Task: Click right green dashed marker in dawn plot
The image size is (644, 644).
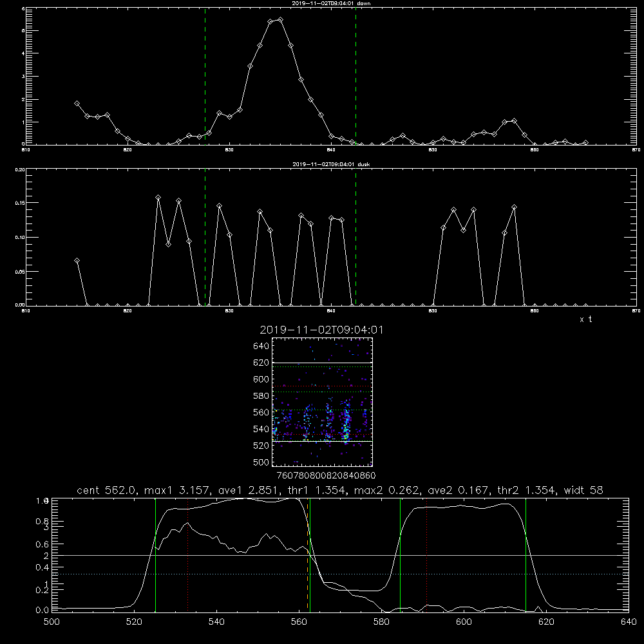Action: (x=355, y=76)
